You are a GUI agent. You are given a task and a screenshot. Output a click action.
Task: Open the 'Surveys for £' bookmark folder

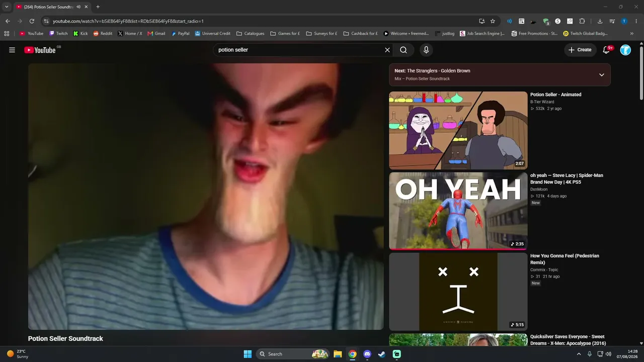tap(321, 34)
